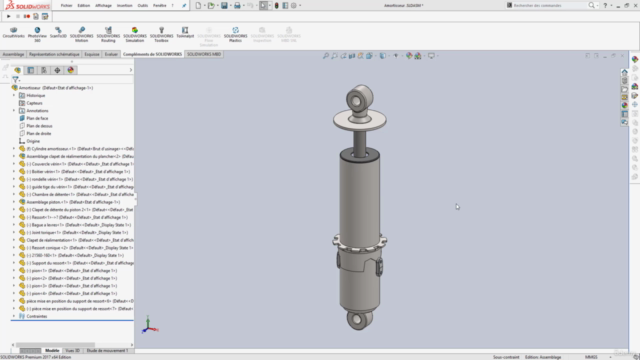Expand the Historique folder

14,95
